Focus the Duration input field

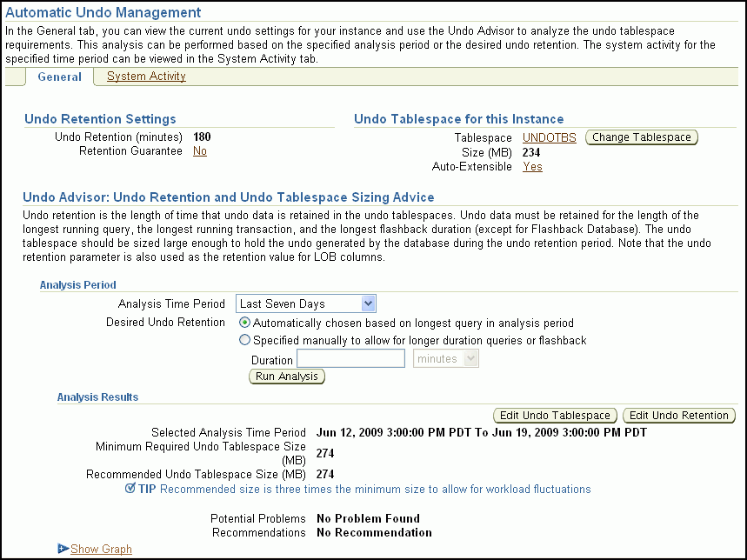(350, 358)
